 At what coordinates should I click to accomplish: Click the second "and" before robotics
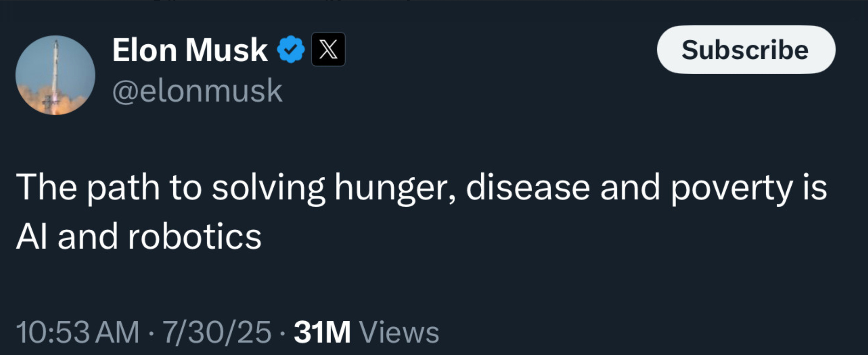88,237
